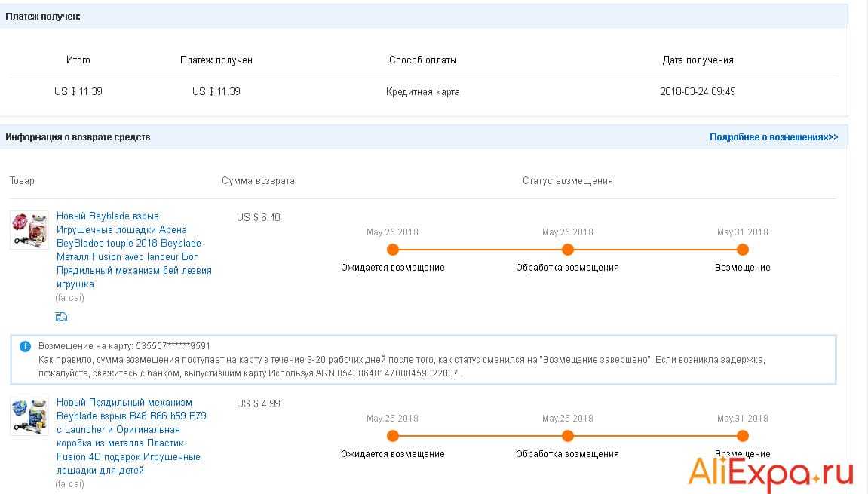Open the first Beyblade product thumbnail
The image size is (868, 494).
[29, 230]
